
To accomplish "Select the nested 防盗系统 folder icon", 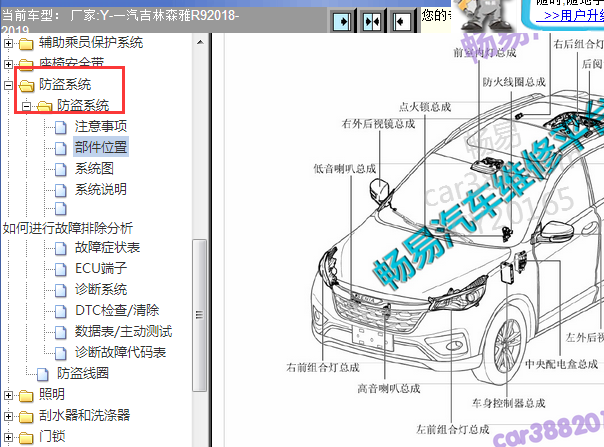I will [x=44, y=106].
